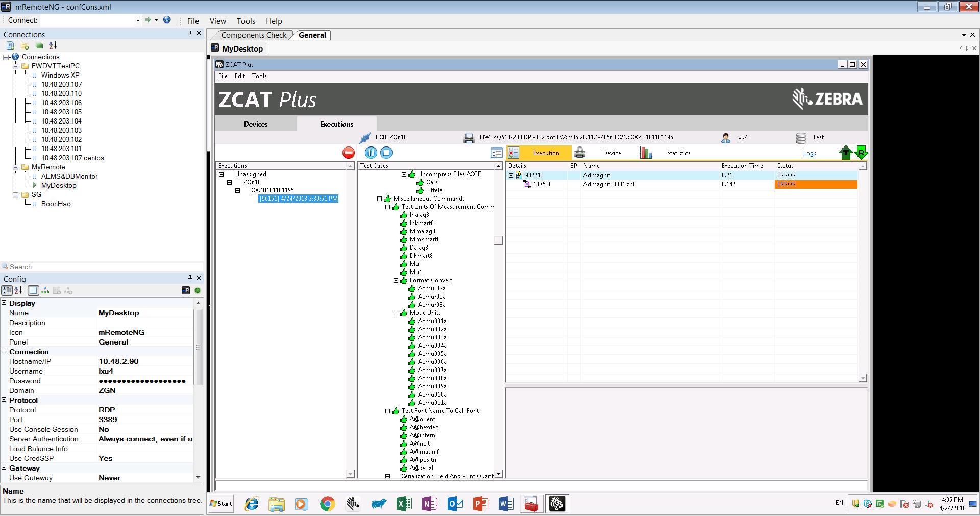The height and width of the screenshot is (516, 980).
Task: Switch to the Components Check tab
Action: click(x=254, y=35)
